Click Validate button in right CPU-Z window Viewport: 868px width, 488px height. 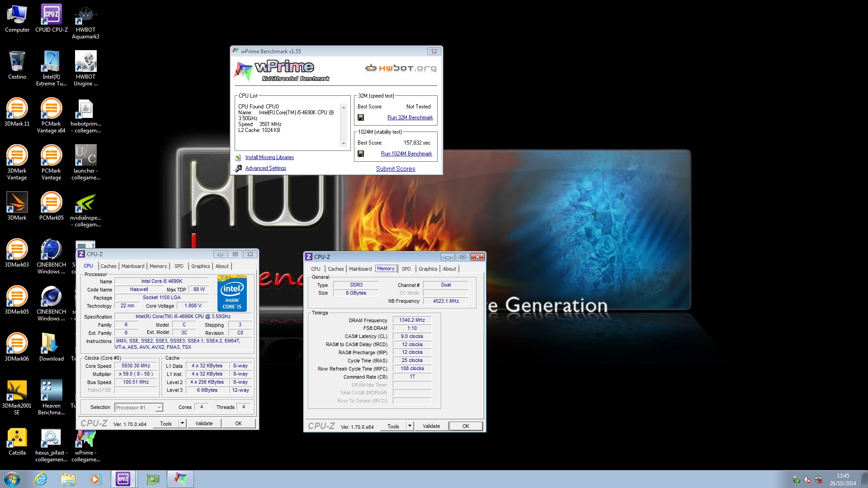pos(431,426)
